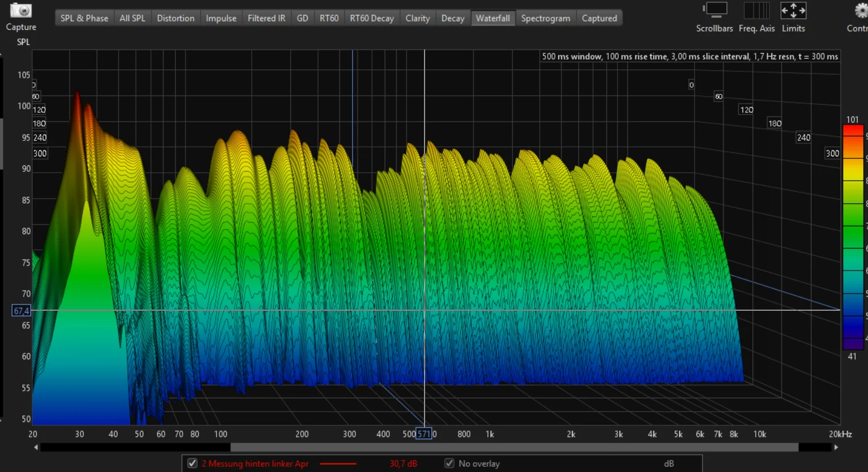Open the RT60 Decay tab

[372, 18]
